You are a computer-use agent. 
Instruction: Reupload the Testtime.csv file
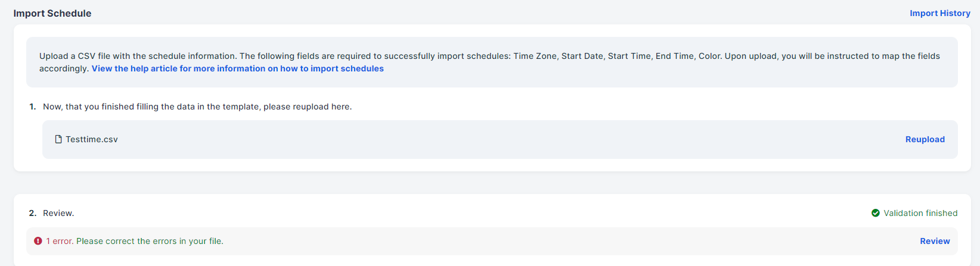925,139
